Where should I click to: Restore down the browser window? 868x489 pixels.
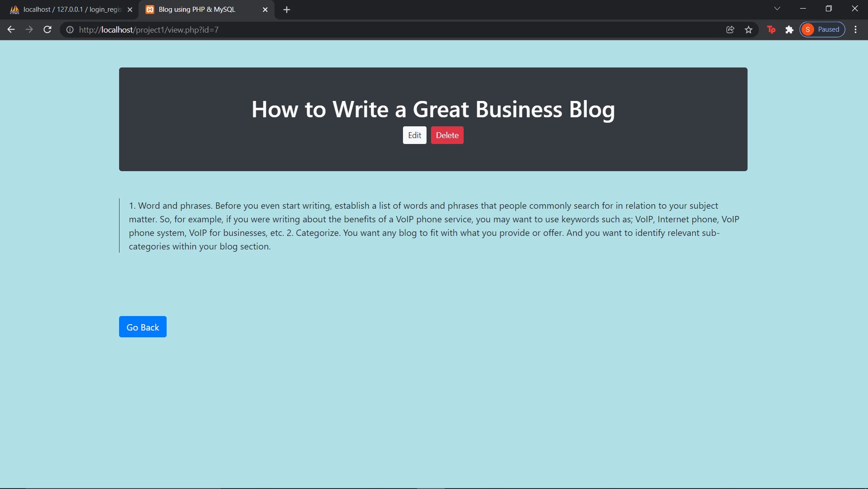click(x=829, y=9)
